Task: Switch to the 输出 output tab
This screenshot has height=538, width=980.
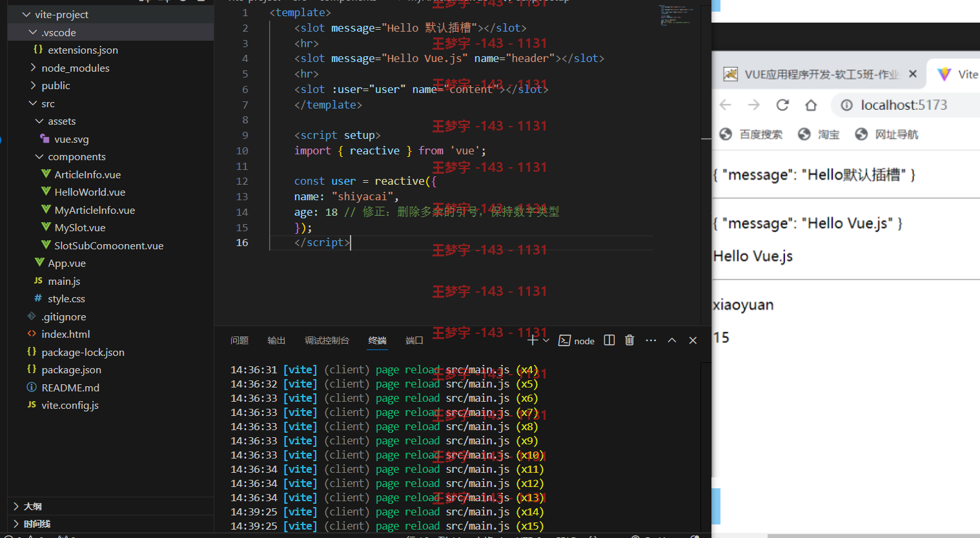Action: (276, 340)
